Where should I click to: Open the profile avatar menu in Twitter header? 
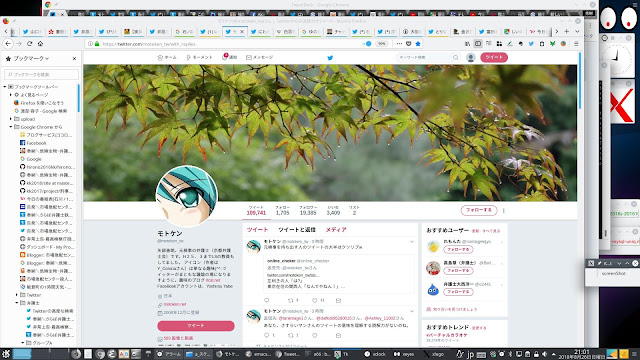(471, 58)
